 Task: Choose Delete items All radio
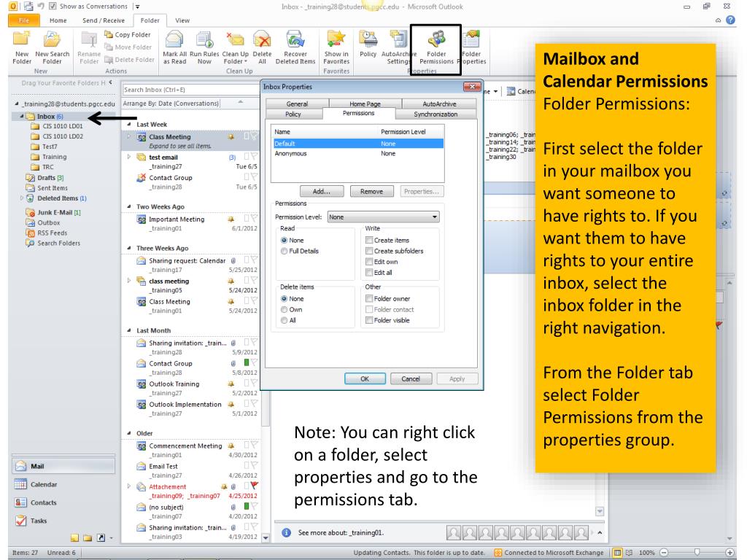(284, 321)
